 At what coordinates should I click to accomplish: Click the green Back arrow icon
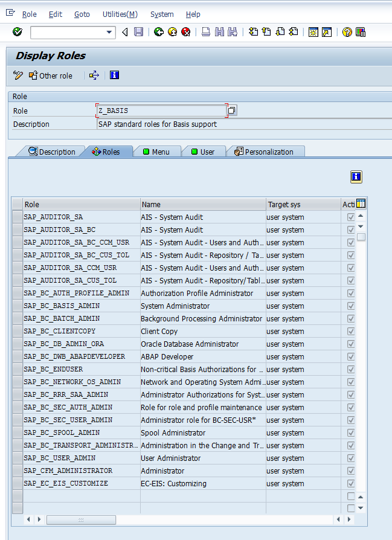[x=159, y=32]
